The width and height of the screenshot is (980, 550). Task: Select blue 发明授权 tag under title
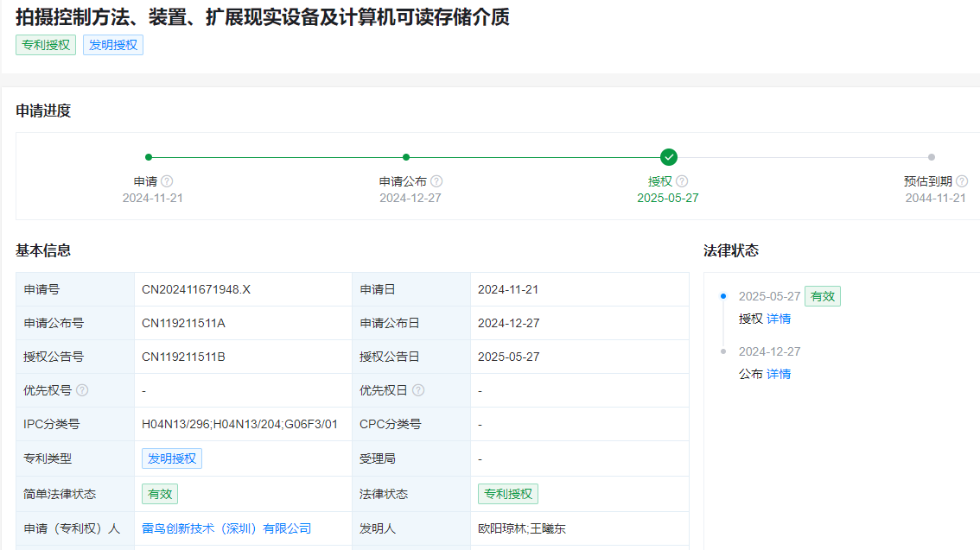[x=113, y=45]
